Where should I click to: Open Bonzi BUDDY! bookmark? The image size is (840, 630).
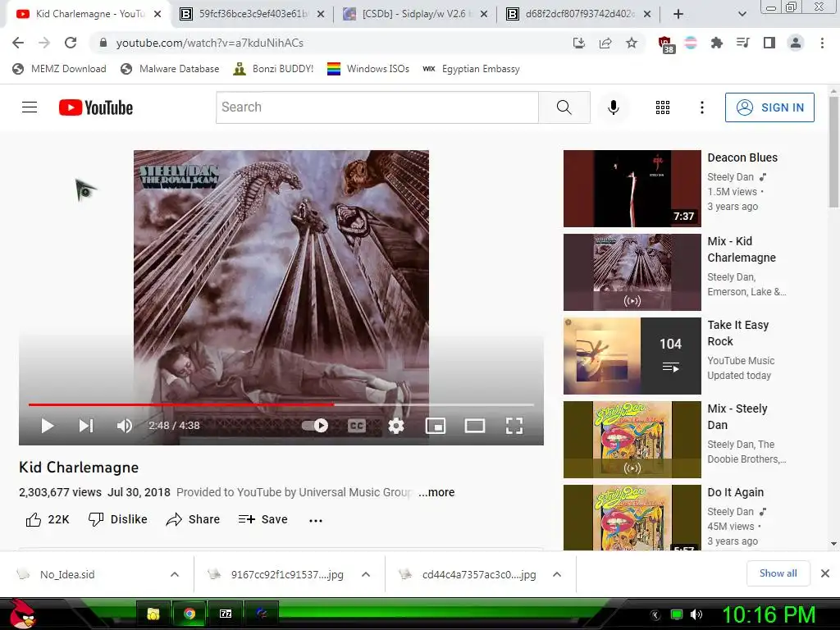273,69
